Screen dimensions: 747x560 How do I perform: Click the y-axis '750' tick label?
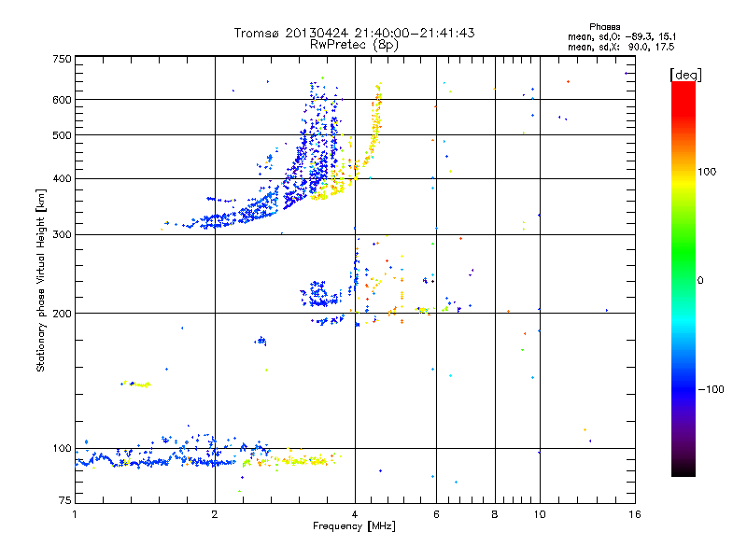click(63, 59)
